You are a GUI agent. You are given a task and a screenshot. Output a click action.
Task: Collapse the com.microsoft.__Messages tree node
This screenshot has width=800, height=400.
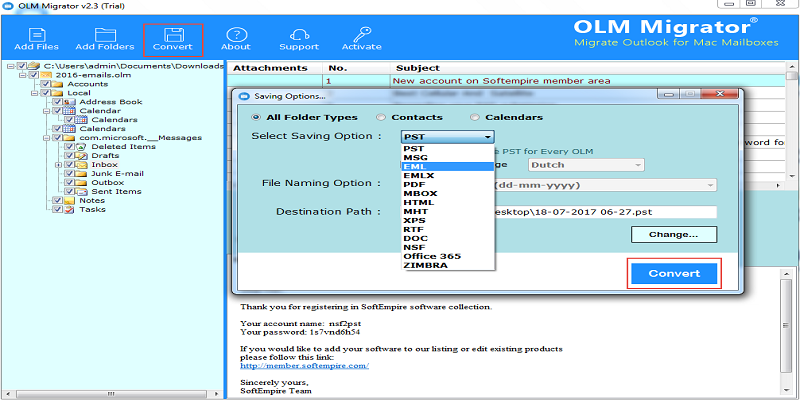click(46, 138)
